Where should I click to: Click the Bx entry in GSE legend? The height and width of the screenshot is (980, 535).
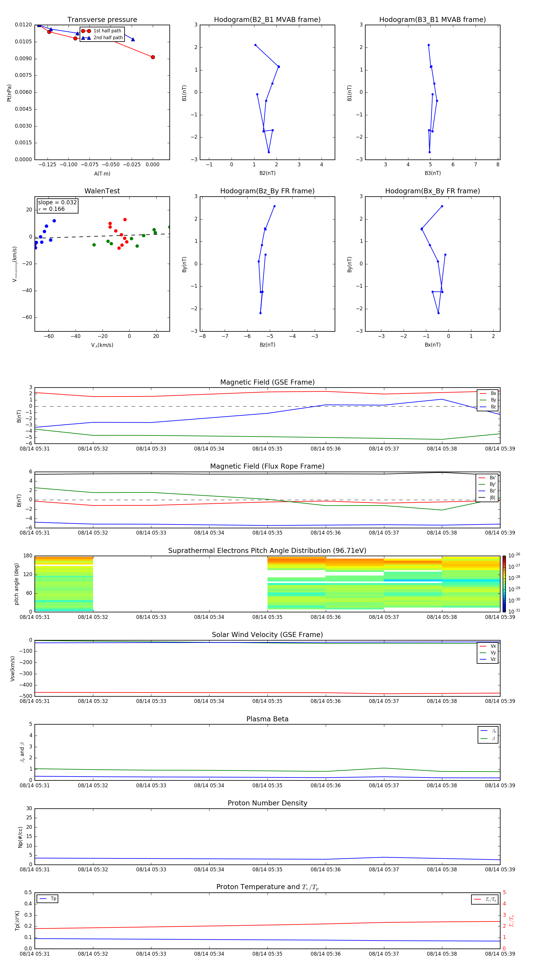(488, 393)
